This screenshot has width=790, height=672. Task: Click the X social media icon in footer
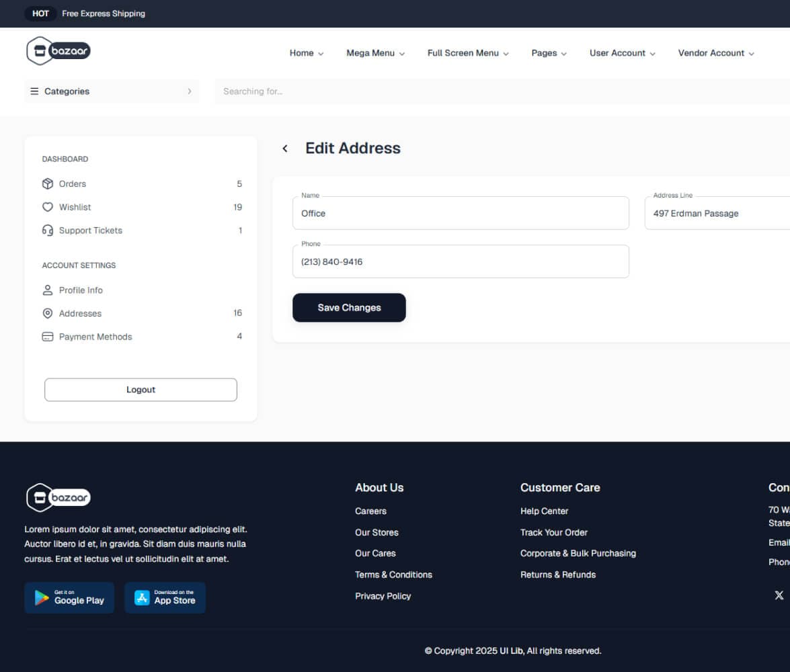779,595
